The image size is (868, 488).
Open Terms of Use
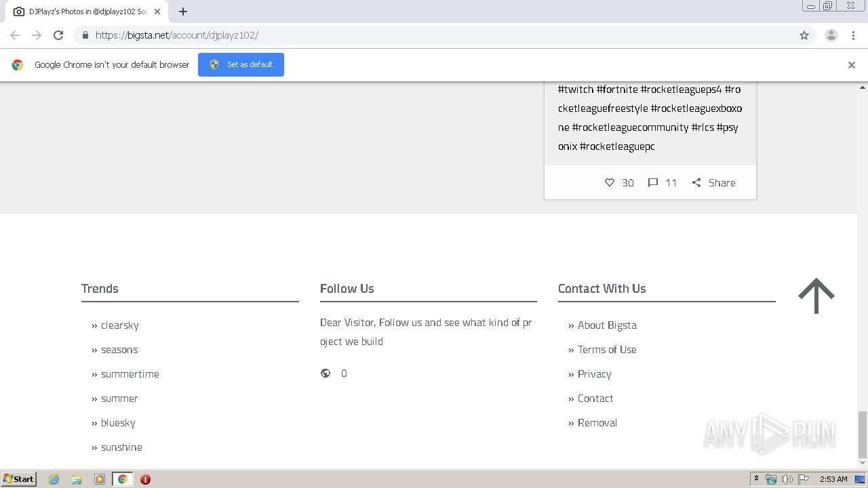coord(607,350)
